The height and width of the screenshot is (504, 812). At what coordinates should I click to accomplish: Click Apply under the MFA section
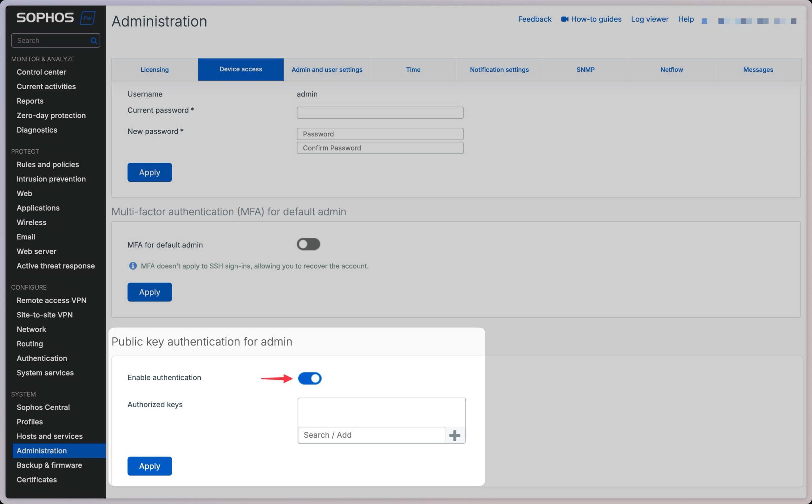(150, 292)
